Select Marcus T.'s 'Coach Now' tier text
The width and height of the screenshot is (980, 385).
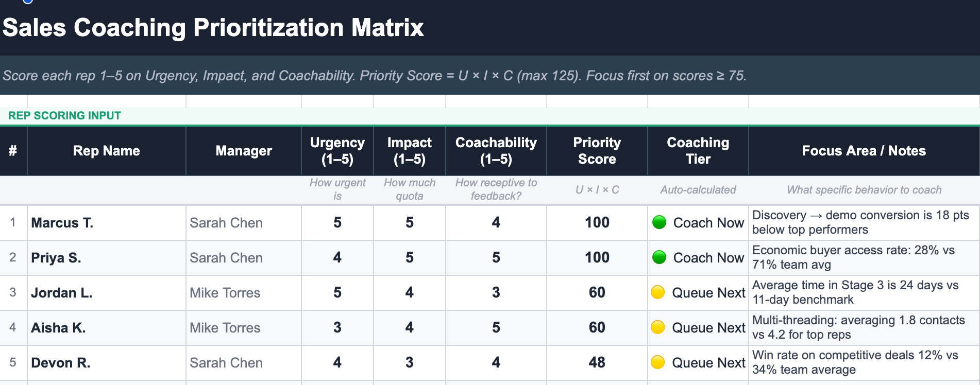(708, 223)
